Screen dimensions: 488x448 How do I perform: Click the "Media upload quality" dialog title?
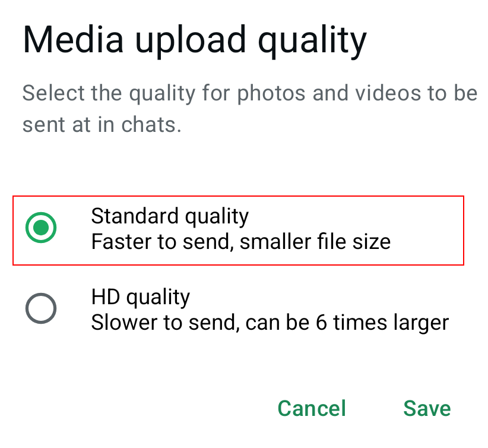pyautogui.click(x=195, y=40)
